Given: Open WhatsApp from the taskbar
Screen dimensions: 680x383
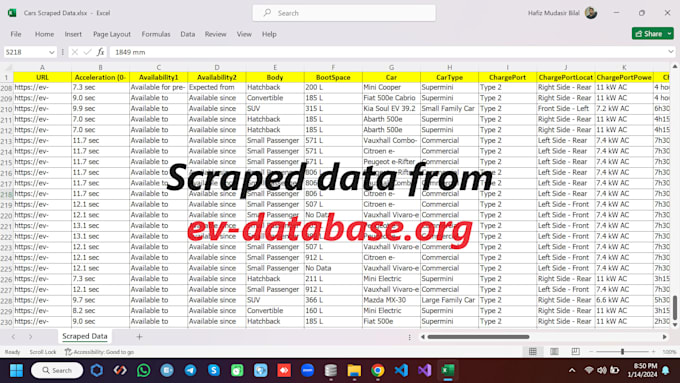Looking at the screenshot, I should coord(144,370).
